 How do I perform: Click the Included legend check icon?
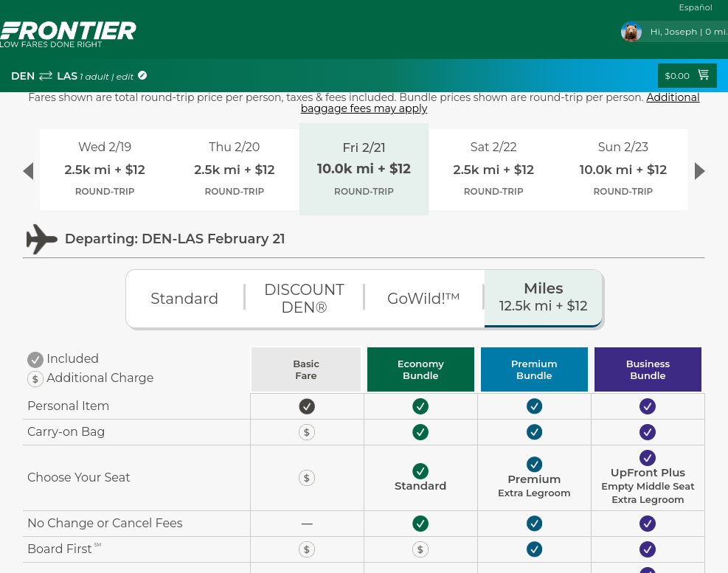pyautogui.click(x=35, y=359)
